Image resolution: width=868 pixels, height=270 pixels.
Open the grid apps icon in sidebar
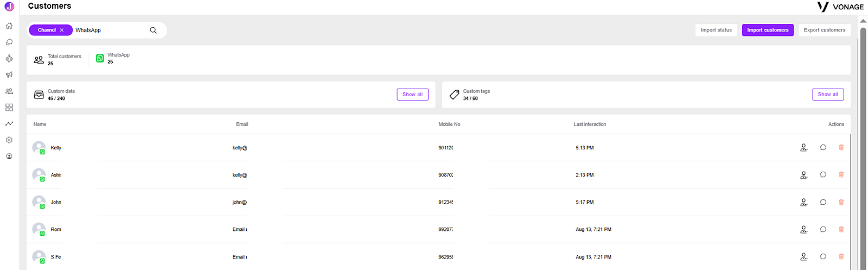9,108
